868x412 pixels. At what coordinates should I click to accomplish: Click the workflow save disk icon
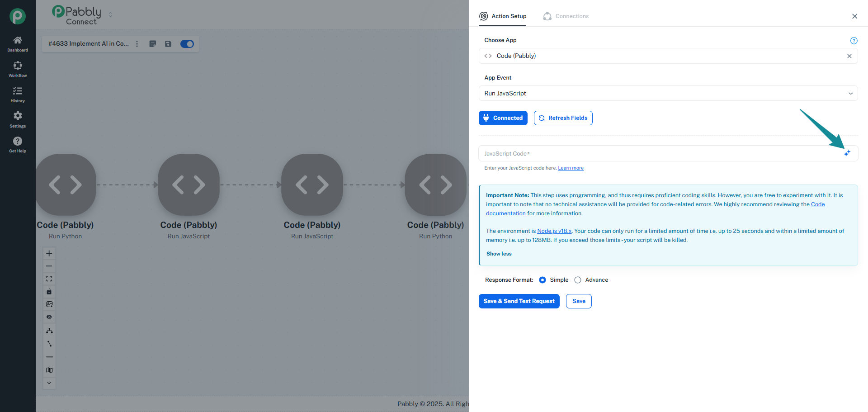[x=168, y=44]
